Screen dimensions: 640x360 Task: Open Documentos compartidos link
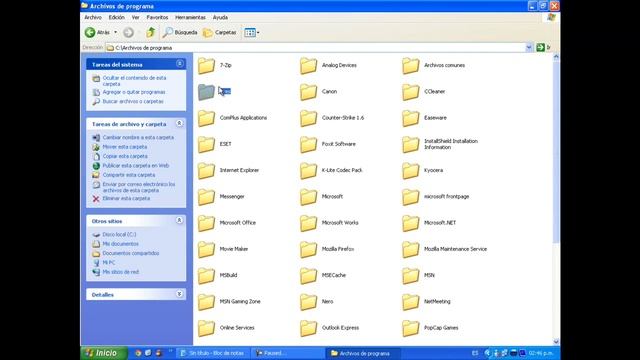click(131, 253)
